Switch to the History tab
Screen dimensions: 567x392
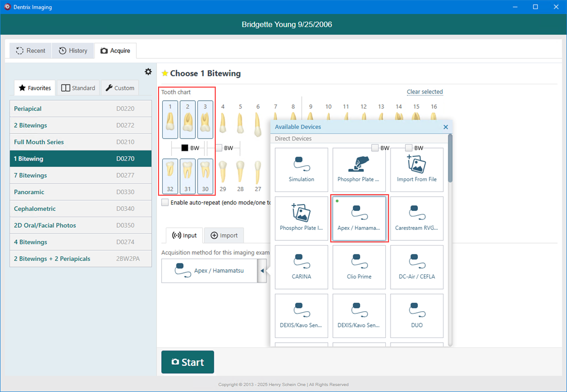pos(72,51)
